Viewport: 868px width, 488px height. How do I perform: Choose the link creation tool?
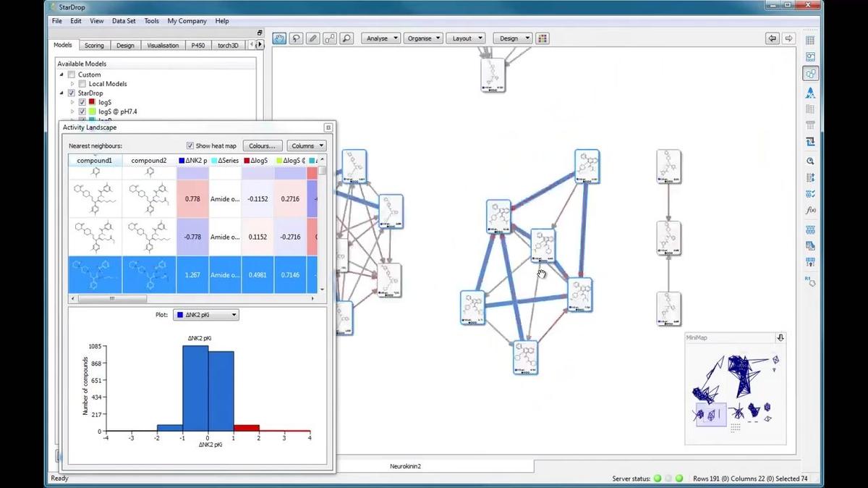coord(328,38)
